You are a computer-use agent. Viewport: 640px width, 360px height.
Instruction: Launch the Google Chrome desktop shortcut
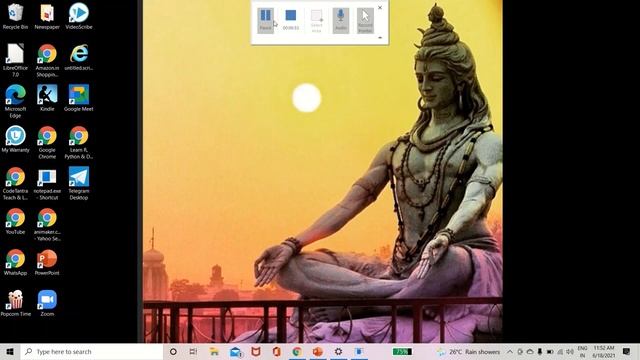coord(47,142)
